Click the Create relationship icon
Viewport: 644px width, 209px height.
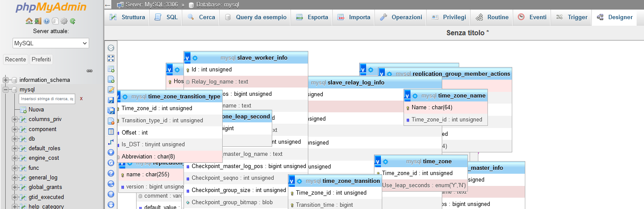(111, 142)
